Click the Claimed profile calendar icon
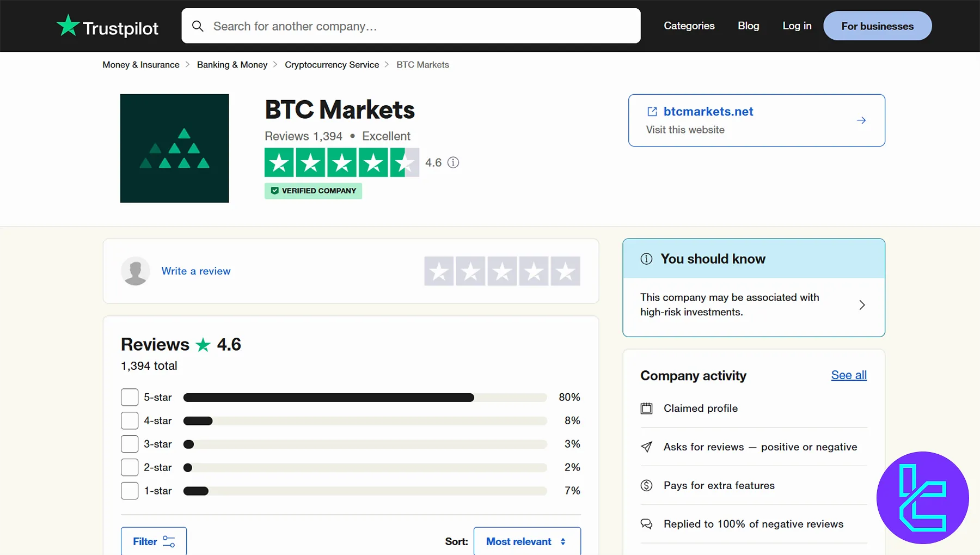 pos(646,408)
